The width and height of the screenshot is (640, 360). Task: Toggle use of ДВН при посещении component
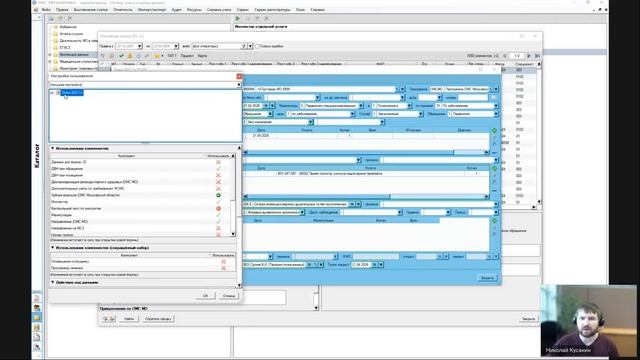coord(218,175)
